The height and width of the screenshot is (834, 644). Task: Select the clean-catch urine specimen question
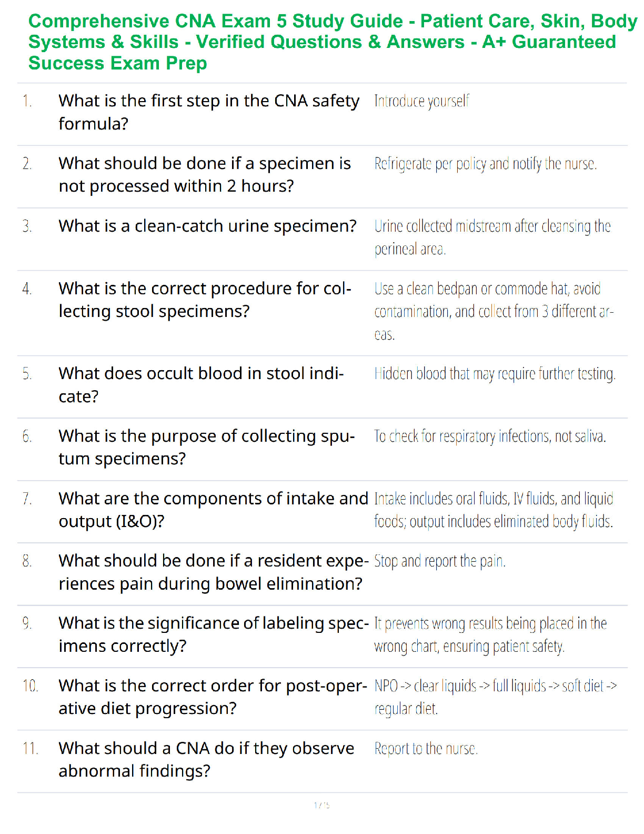coord(208,226)
